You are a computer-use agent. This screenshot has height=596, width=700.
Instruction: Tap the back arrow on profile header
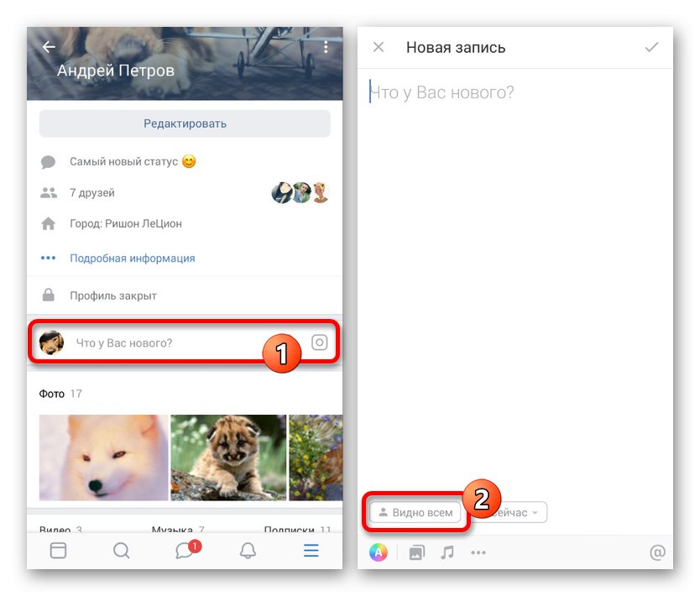coord(49,46)
